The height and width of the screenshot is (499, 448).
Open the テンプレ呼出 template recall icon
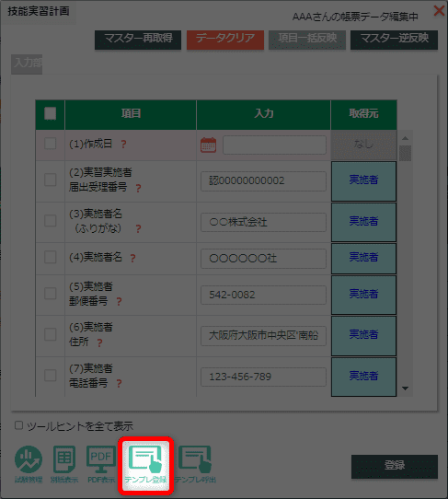(x=196, y=465)
